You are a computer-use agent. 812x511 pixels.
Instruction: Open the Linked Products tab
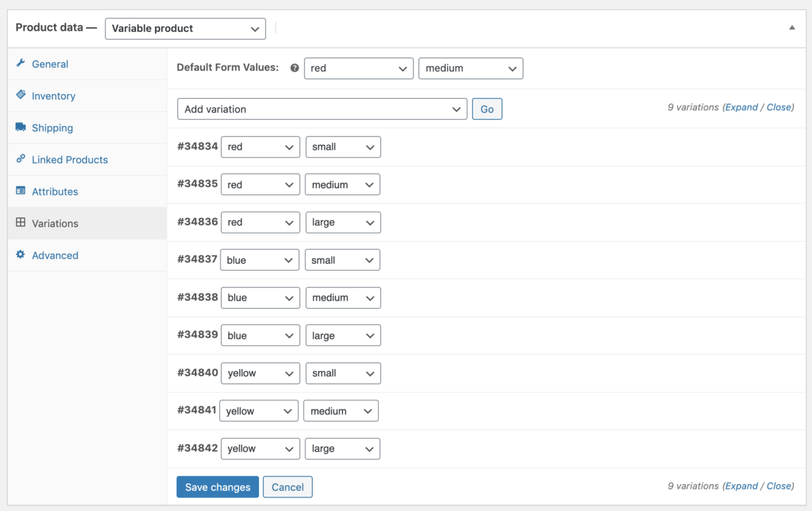(70, 159)
